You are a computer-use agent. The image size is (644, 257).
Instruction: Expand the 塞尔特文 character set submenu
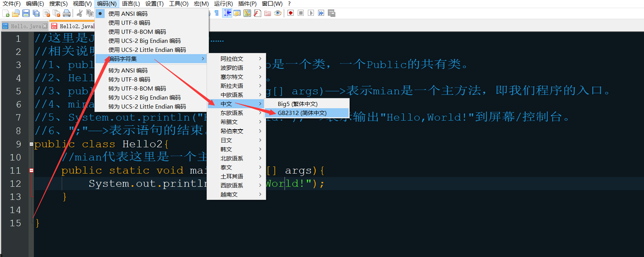[x=236, y=77]
